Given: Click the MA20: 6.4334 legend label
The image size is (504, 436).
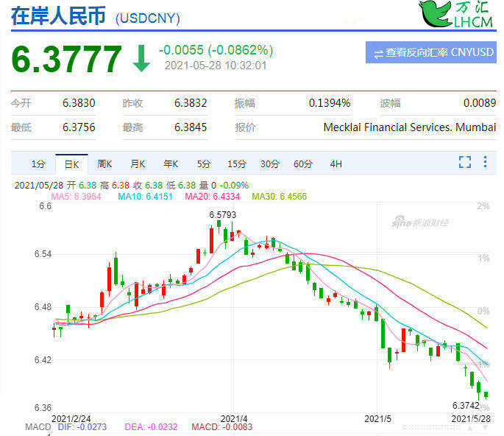Looking at the screenshot, I should pos(213,197).
